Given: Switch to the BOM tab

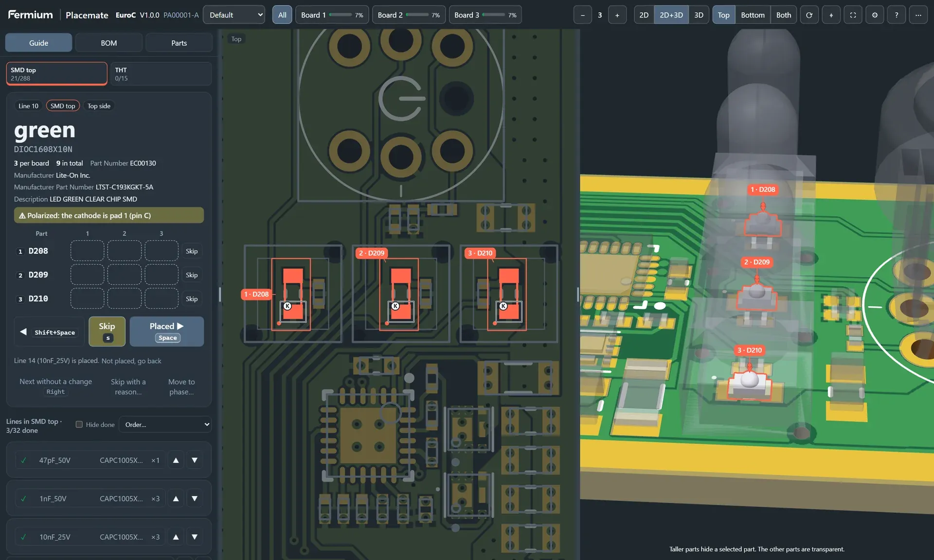Looking at the screenshot, I should click(109, 43).
